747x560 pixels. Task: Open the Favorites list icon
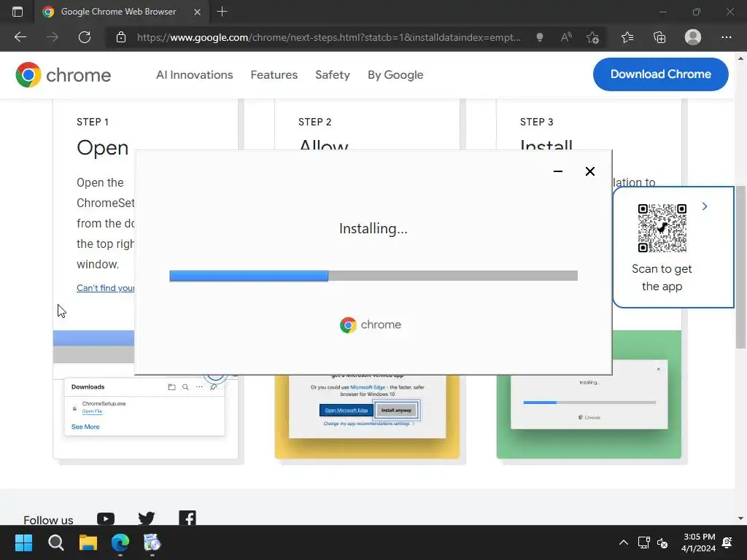627,37
